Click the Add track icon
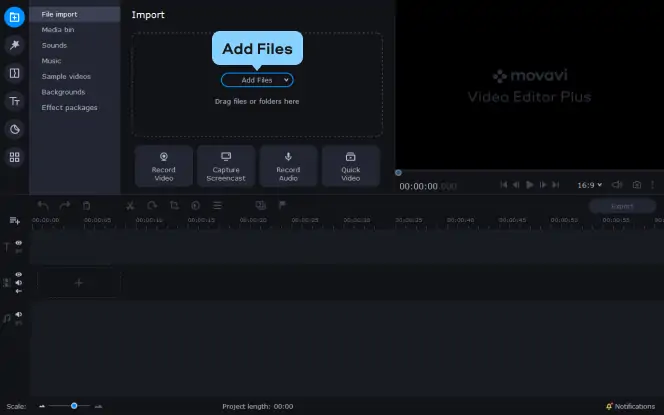 pos(15,220)
